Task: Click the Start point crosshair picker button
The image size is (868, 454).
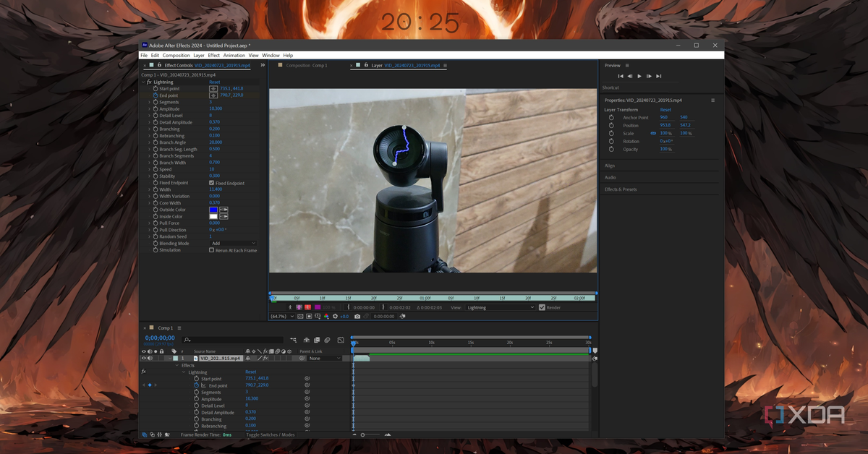Action: 213,88
